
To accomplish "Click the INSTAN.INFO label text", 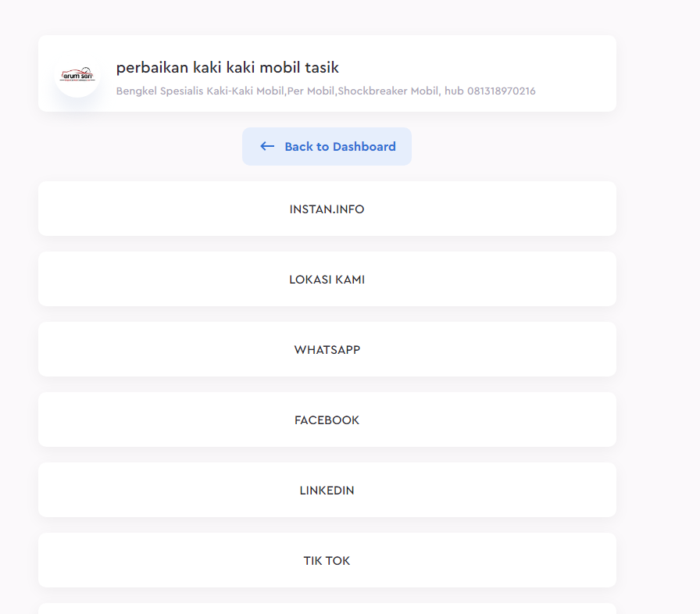I will pos(327,209).
